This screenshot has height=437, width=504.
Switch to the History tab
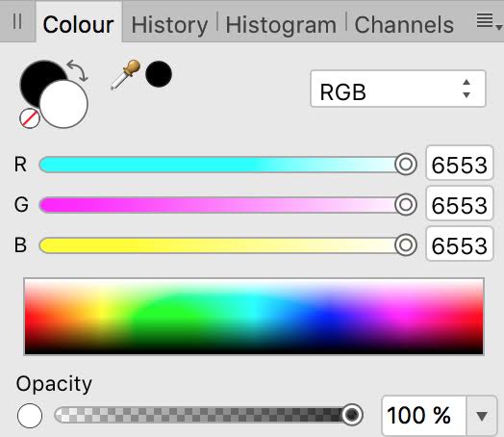pos(169,25)
